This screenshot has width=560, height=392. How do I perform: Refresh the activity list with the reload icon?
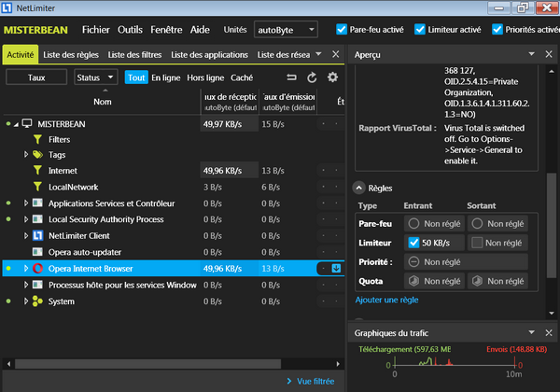tap(312, 77)
